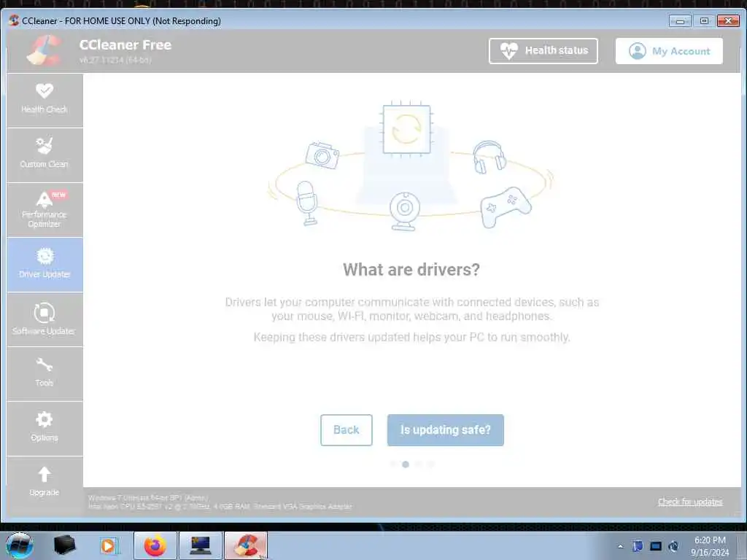Open the Windows Start menu
Image resolution: width=747 pixels, height=560 pixels.
pos(19,545)
